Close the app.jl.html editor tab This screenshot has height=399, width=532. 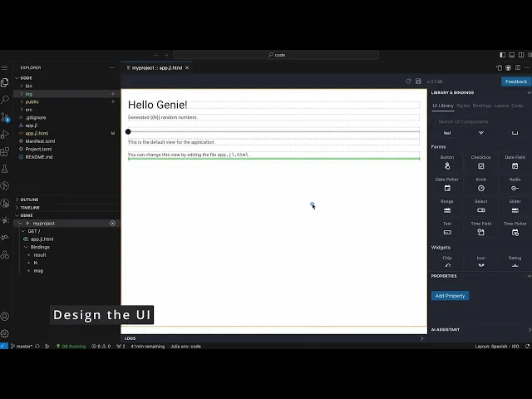pyautogui.click(x=187, y=68)
